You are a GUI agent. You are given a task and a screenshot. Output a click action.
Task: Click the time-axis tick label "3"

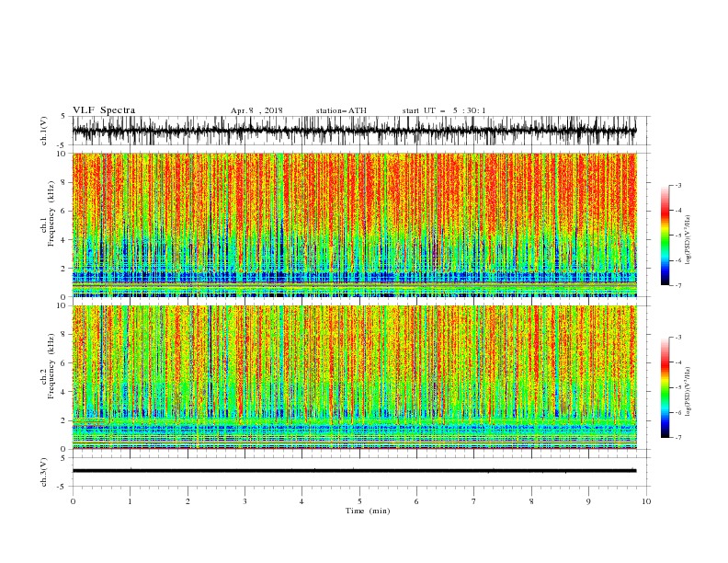tap(245, 501)
